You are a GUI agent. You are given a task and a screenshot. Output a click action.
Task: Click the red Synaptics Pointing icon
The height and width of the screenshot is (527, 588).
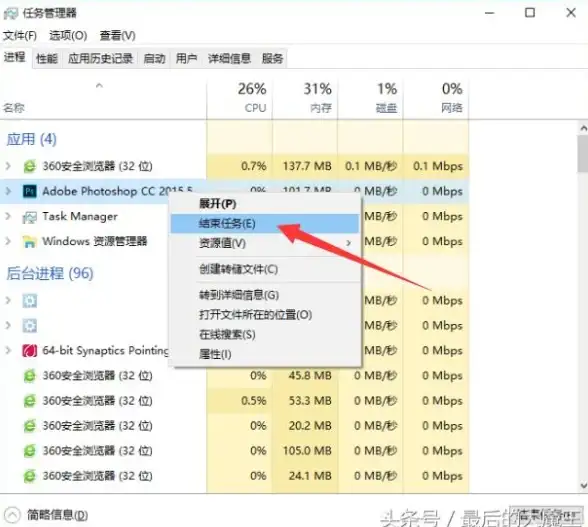tap(30, 351)
